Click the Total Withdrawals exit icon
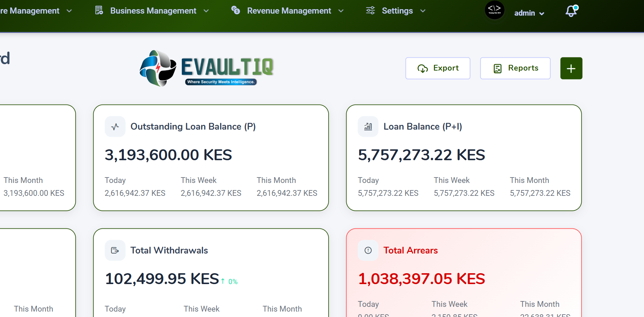The height and width of the screenshot is (317, 644). point(115,250)
